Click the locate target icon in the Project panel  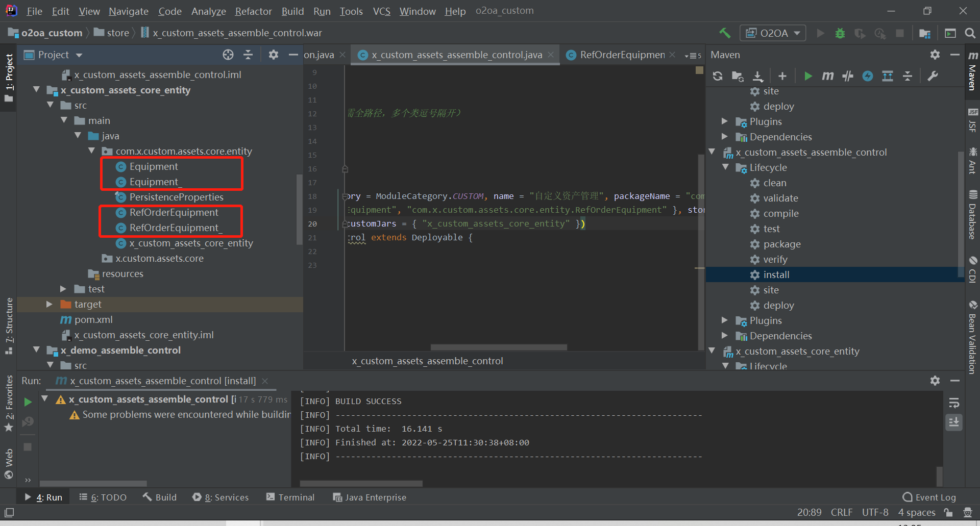coord(228,55)
